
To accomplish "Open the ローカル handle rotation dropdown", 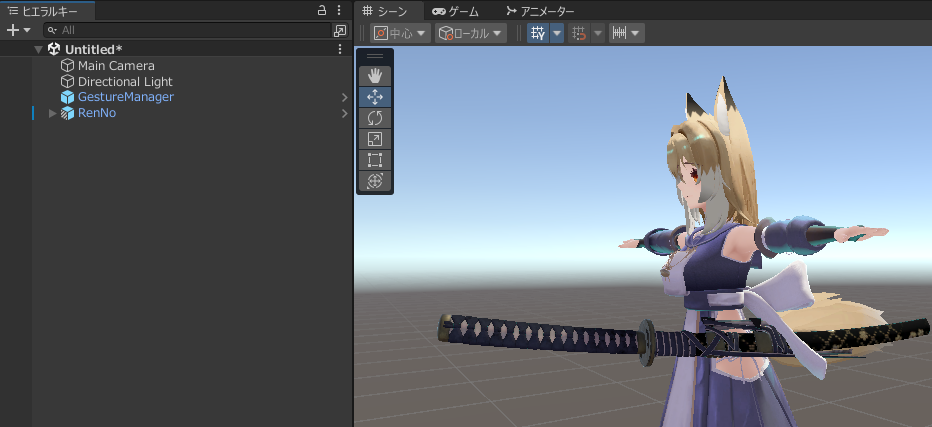I will (470, 33).
